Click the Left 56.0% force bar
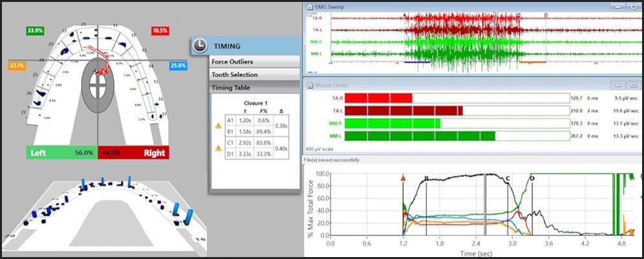 [62, 153]
